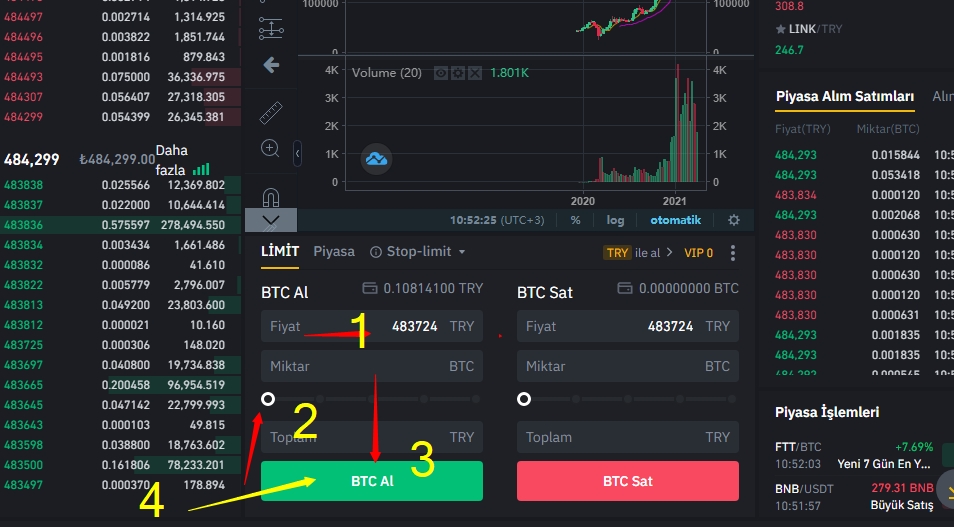Toggle the log scale option

615,220
